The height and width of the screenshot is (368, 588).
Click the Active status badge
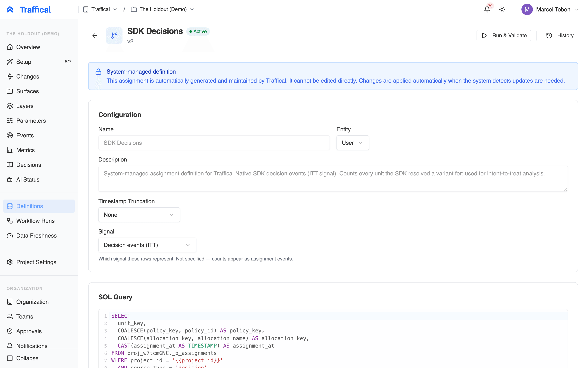tap(198, 31)
